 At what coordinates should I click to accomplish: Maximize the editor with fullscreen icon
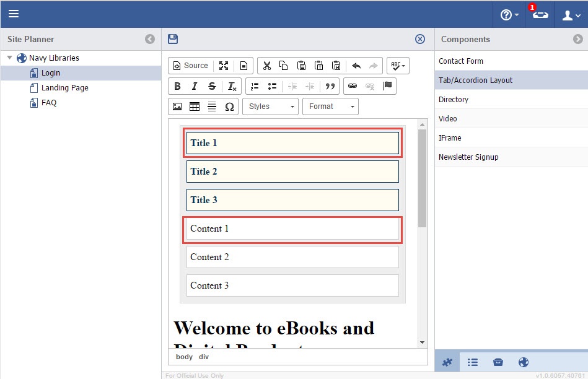point(224,66)
